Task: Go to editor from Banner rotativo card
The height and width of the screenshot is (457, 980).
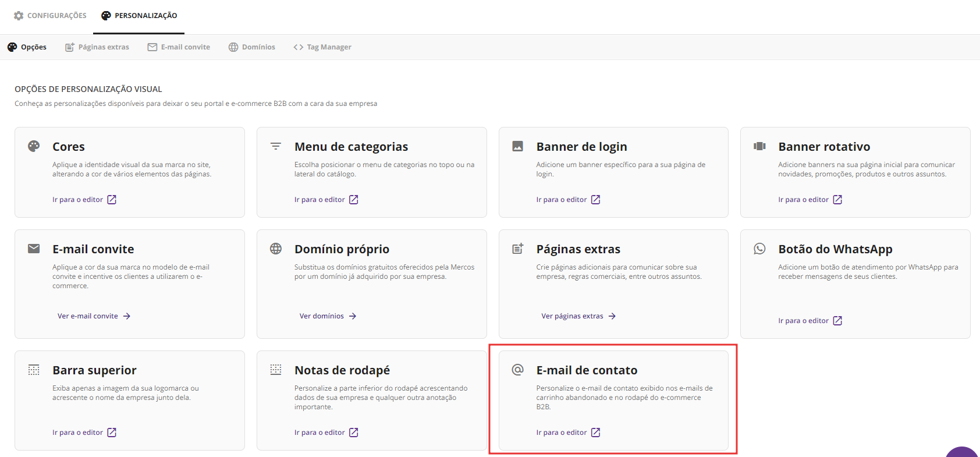Action: [x=811, y=200]
